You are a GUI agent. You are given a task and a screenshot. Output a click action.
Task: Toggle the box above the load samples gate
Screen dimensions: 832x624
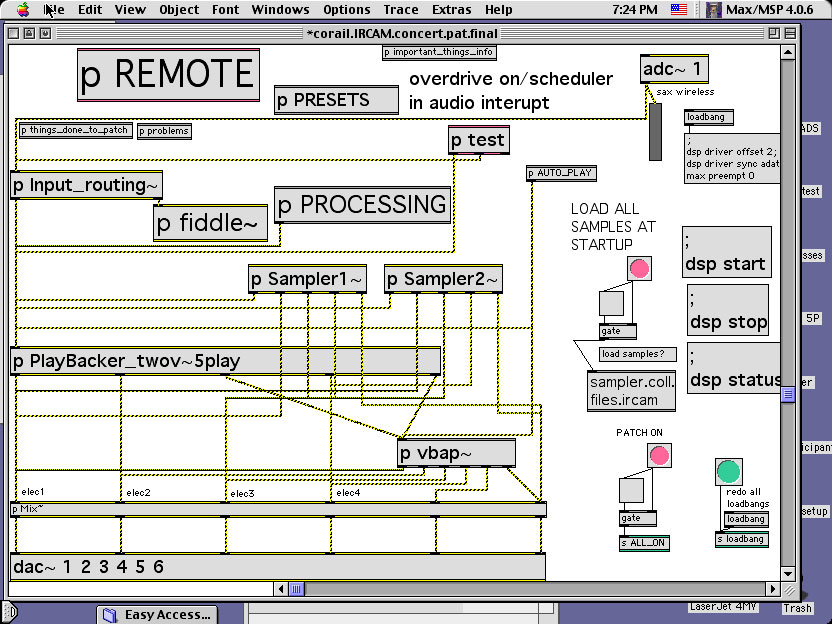click(x=611, y=303)
